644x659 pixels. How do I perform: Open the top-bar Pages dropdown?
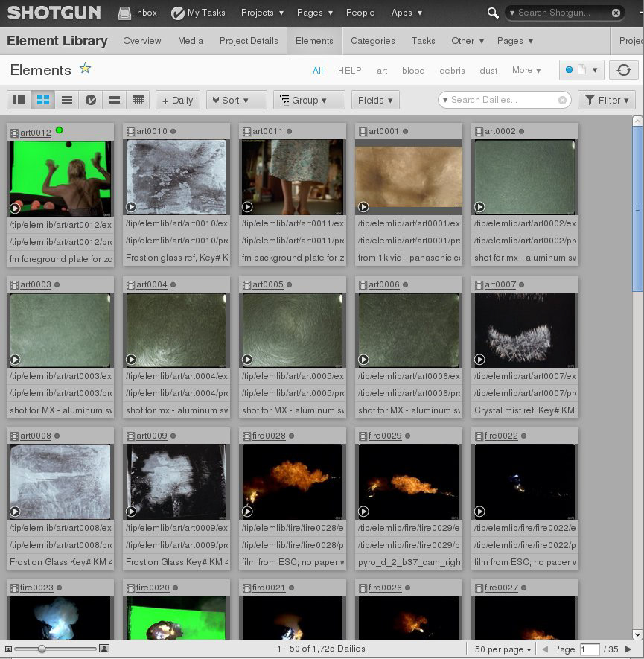(315, 13)
